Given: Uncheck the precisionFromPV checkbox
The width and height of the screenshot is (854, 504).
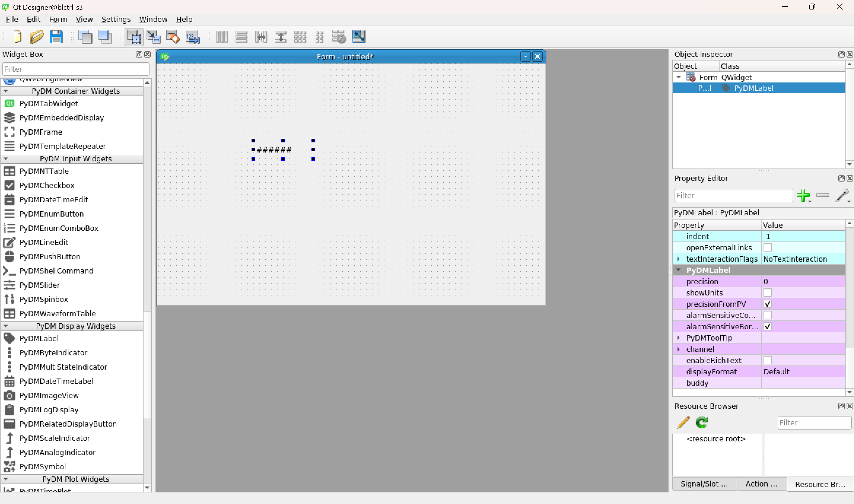Looking at the screenshot, I should (x=767, y=304).
